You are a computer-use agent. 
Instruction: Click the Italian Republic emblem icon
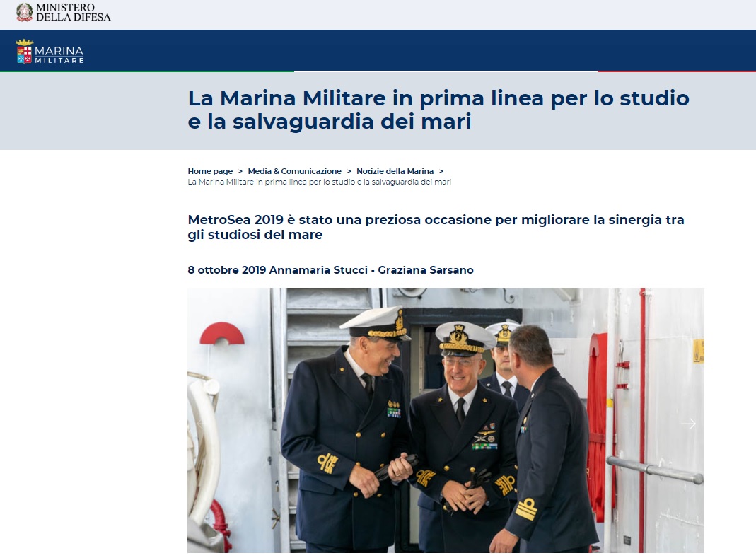pos(24,12)
